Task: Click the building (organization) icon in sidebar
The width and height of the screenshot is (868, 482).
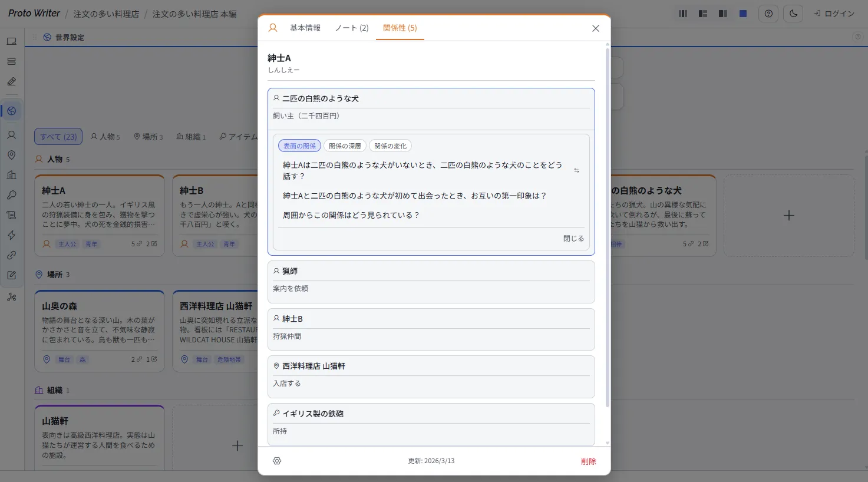Action: [x=12, y=174]
